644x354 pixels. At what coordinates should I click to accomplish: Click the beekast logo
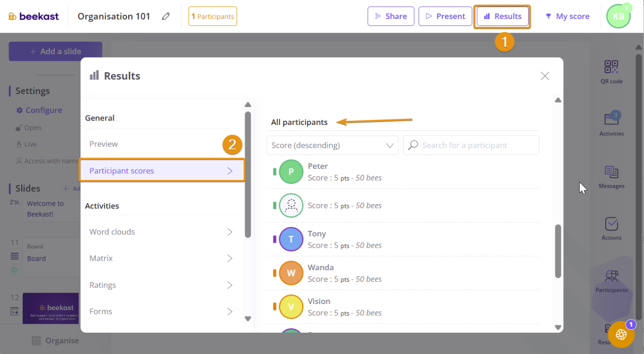click(x=34, y=16)
